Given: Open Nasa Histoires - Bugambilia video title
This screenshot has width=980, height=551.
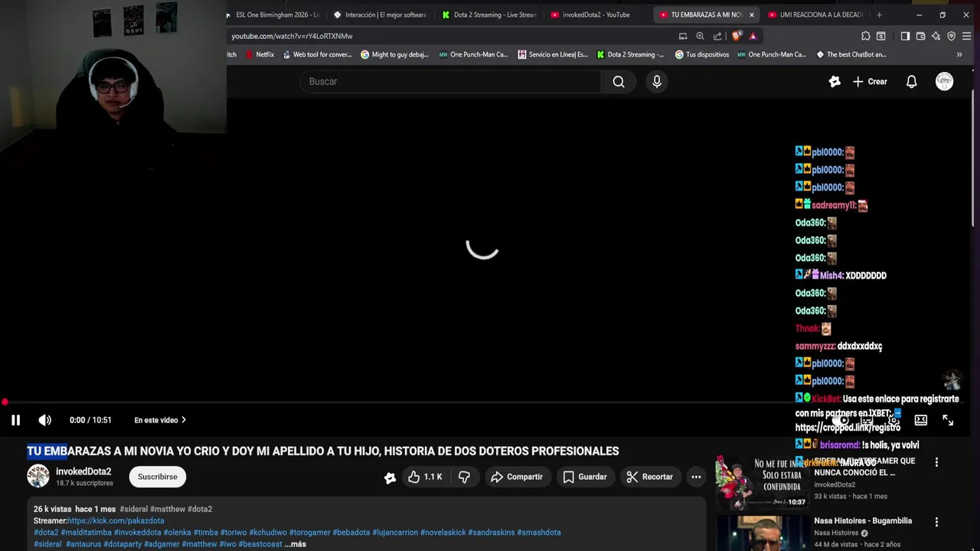Looking at the screenshot, I should click(x=863, y=521).
